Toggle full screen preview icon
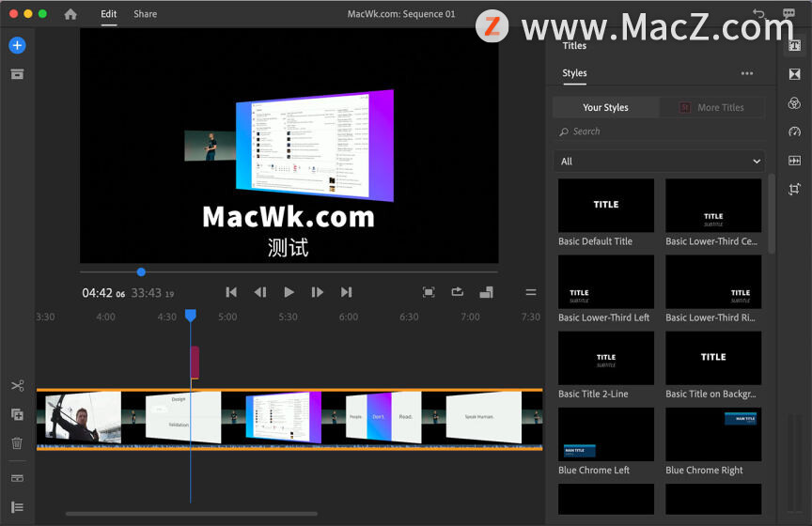The width and height of the screenshot is (812, 526). (429, 292)
